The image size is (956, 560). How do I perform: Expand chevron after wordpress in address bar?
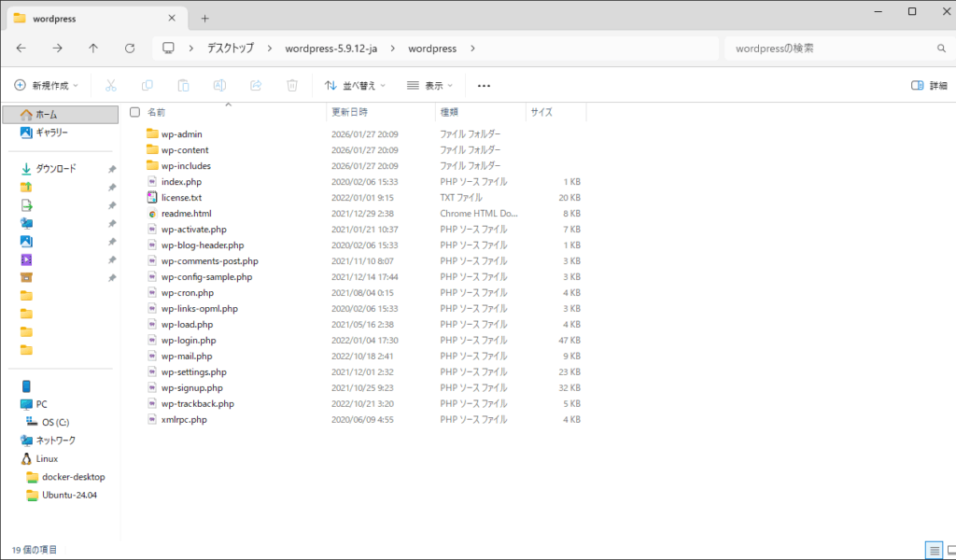(472, 49)
